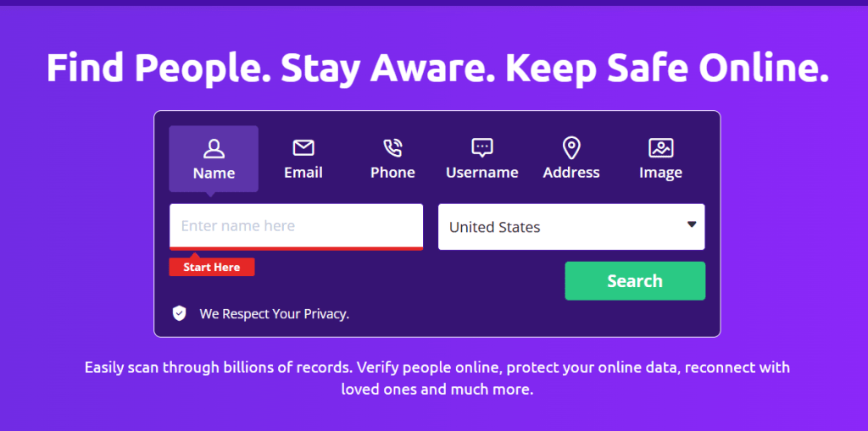Image resolution: width=868 pixels, height=431 pixels.
Task: Click the chat bubble Username icon
Action: click(482, 147)
